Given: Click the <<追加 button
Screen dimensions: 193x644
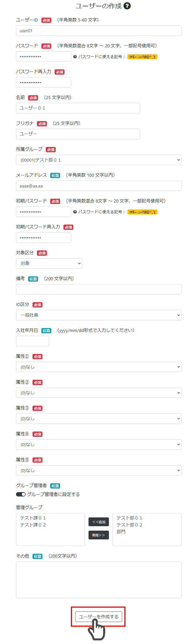Looking at the screenshot, I should pos(99,522).
